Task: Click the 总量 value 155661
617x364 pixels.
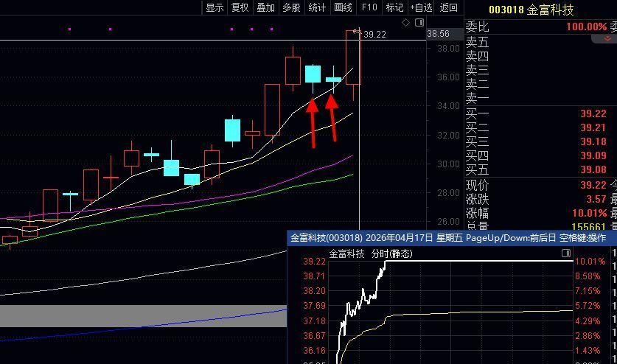Action: point(589,227)
